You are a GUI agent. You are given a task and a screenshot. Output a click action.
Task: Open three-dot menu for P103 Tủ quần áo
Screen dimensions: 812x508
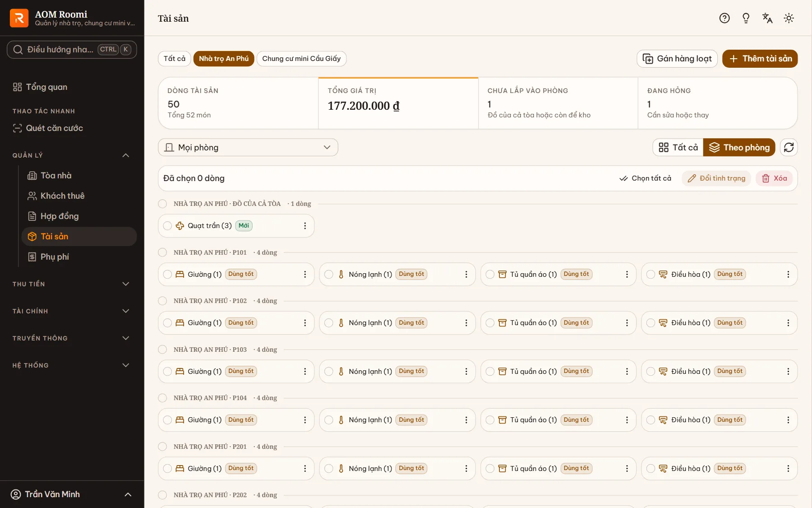click(x=627, y=371)
